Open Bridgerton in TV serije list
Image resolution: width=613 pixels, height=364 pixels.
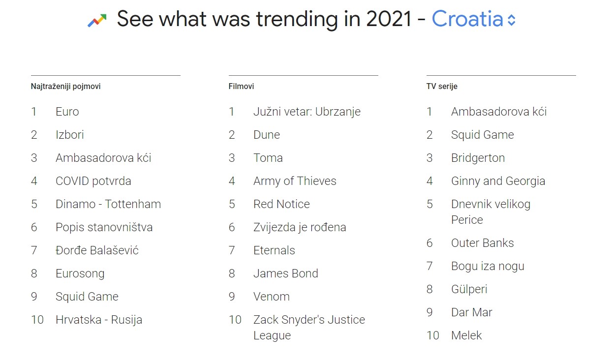[478, 158]
